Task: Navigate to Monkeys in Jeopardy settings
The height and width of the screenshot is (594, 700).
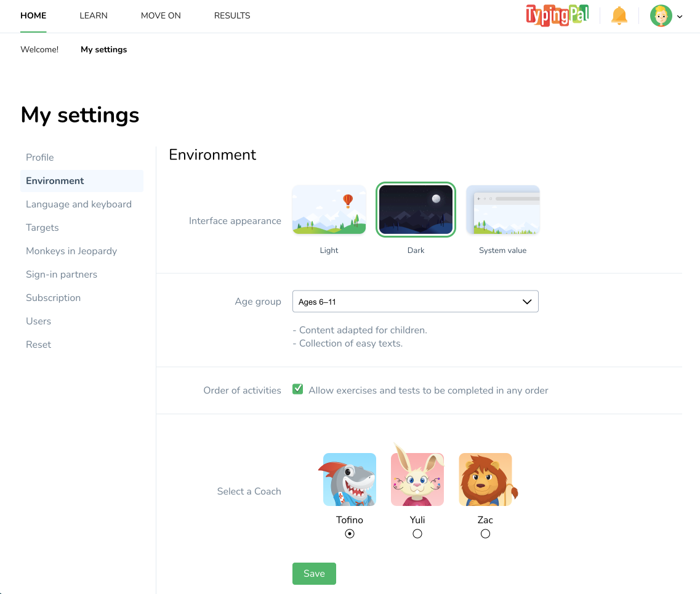Action: [x=71, y=251]
